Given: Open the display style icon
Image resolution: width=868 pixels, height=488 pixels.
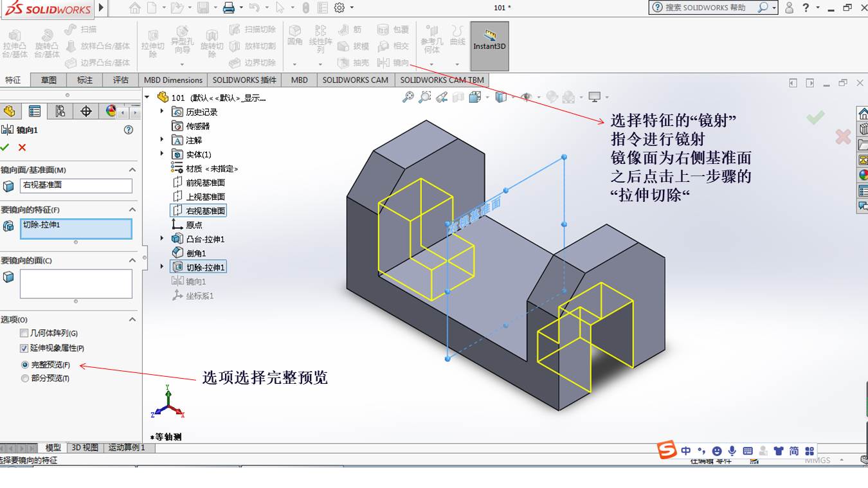Looking at the screenshot, I should 501,97.
